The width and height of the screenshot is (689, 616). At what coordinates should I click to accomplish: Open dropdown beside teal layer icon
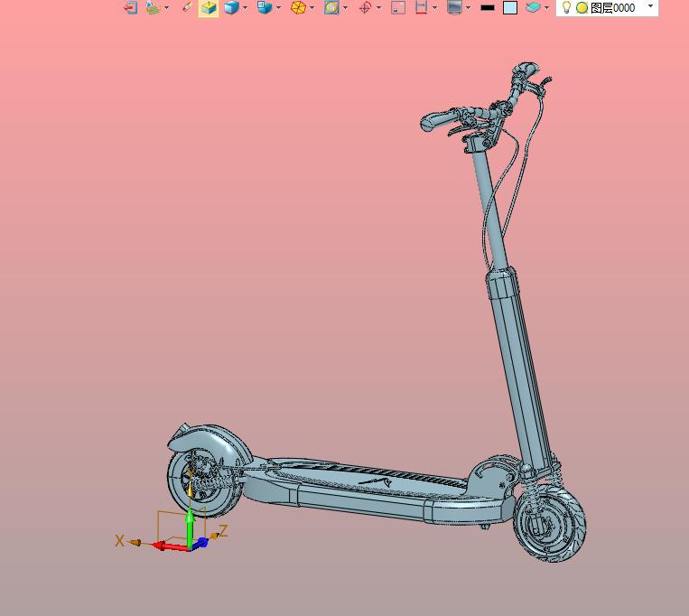pyautogui.click(x=546, y=7)
